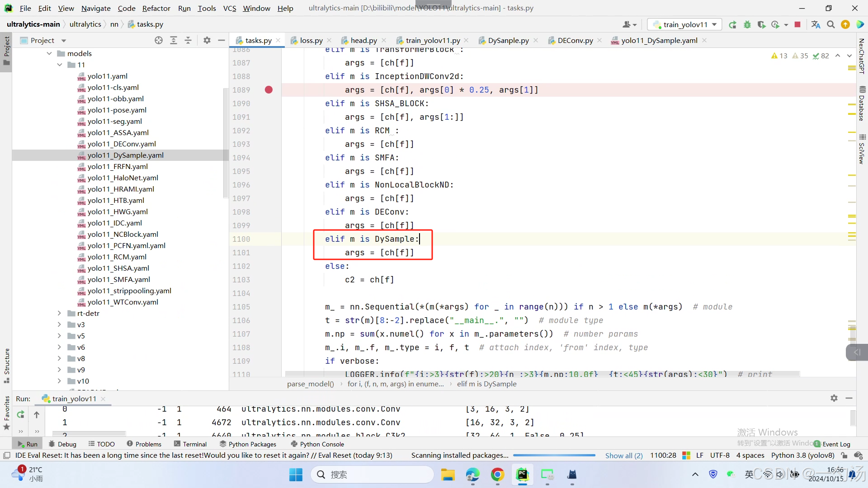This screenshot has width=868, height=488.
Task: Click the Debug bug icon in toolbar
Action: click(x=747, y=24)
